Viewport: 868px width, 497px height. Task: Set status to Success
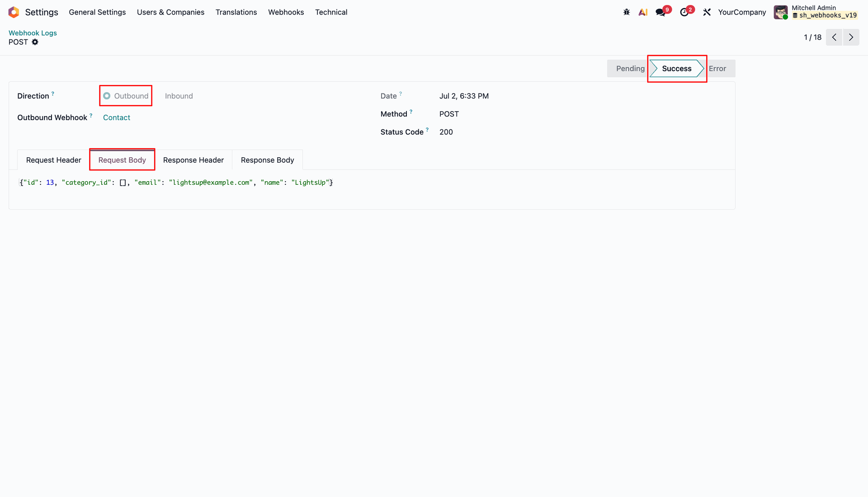click(677, 69)
